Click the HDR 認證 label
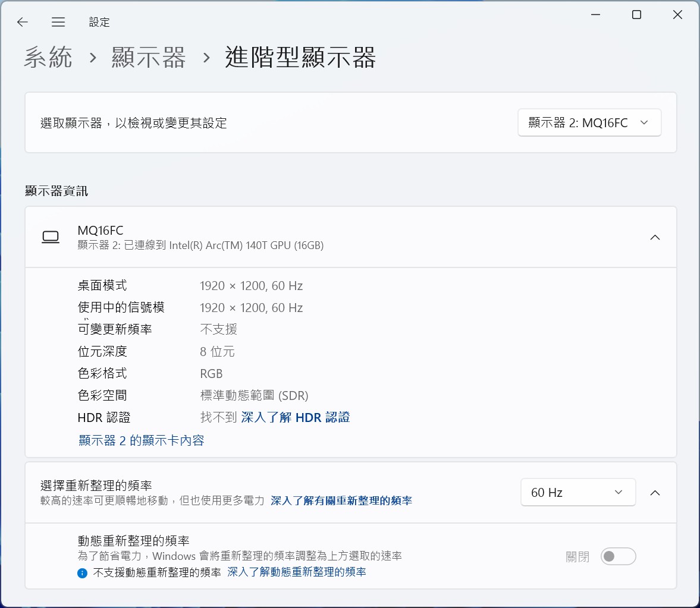Viewport: 700px width, 608px height. 104,418
